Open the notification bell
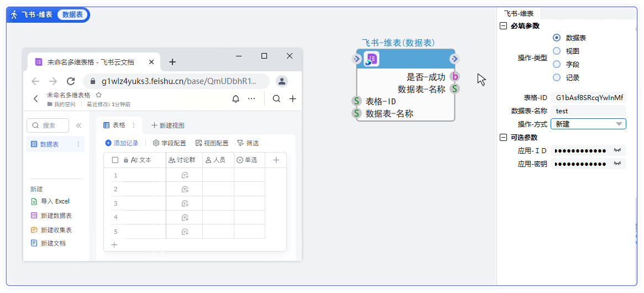This screenshot has height=293, width=644. [235, 98]
